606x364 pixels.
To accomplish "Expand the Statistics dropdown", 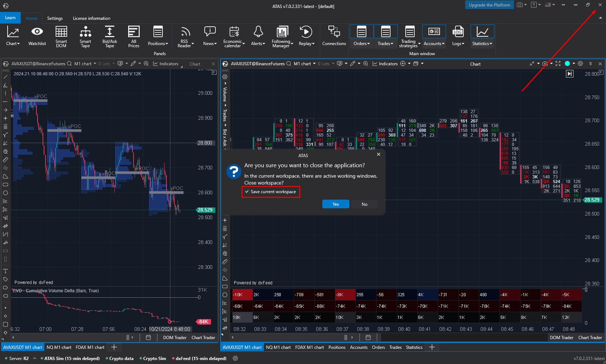I will click(482, 36).
